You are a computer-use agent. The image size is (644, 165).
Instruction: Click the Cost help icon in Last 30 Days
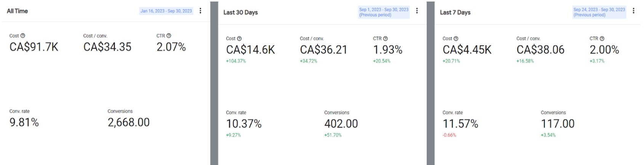point(239,39)
